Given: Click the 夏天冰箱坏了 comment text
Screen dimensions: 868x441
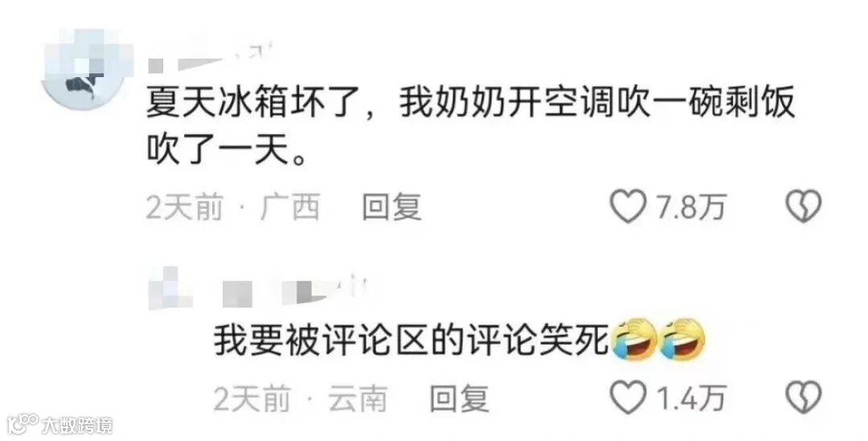Looking at the screenshot, I should tap(470, 125).
